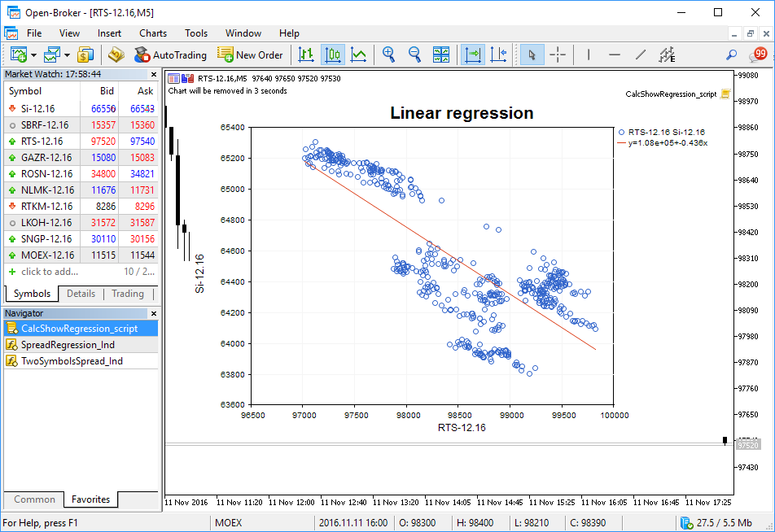Select the Si-12.16 symbol row

(81, 109)
